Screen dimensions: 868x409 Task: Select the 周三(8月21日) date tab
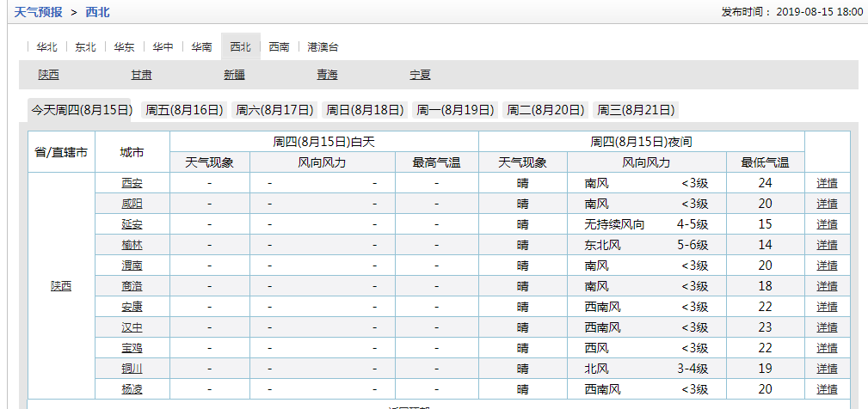[x=636, y=110]
